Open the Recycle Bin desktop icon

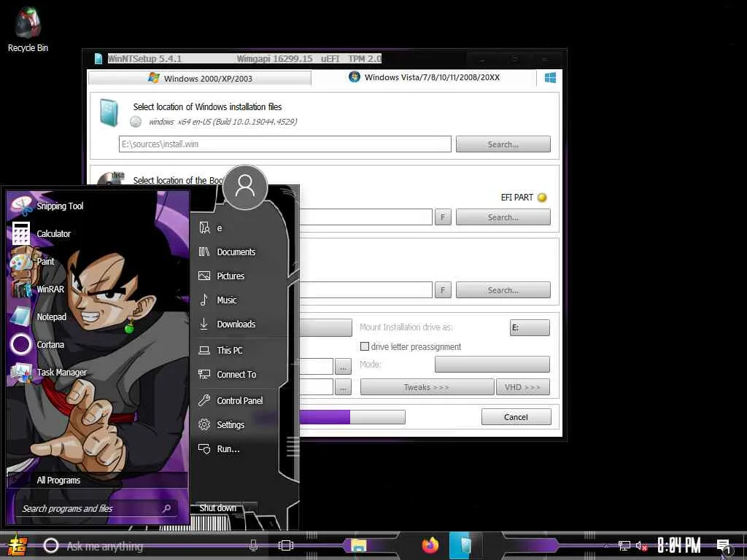pyautogui.click(x=28, y=29)
